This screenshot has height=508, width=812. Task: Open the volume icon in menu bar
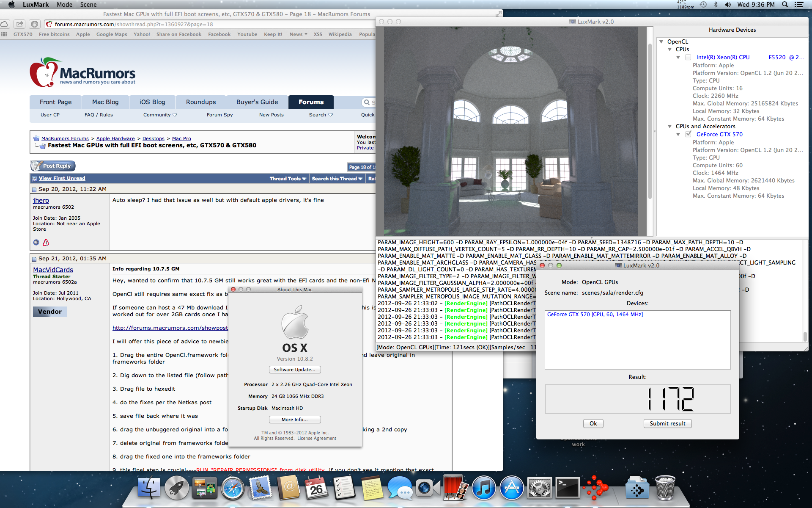pos(727,5)
